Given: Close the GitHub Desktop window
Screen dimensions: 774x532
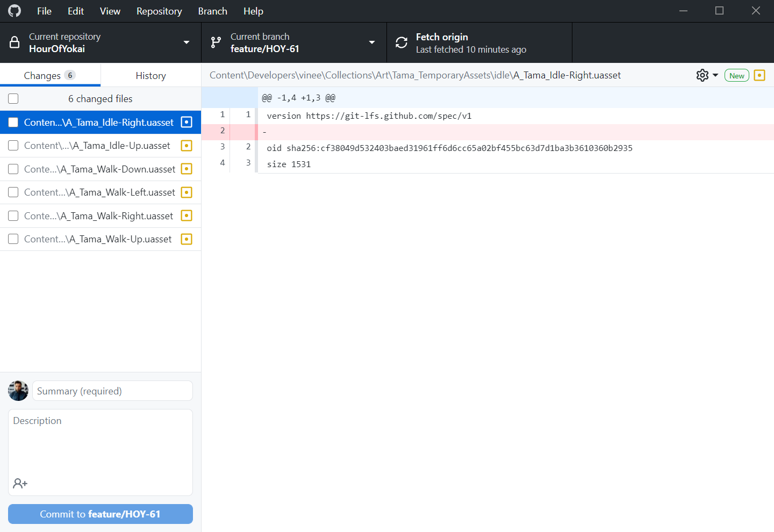Looking at the screenshot, I should click(x=756, y=11).
